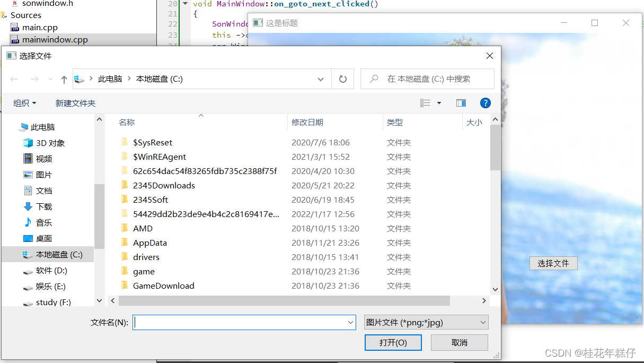Select the 2345Downloads folder name

pyautogui.click(x=164, y=185)
